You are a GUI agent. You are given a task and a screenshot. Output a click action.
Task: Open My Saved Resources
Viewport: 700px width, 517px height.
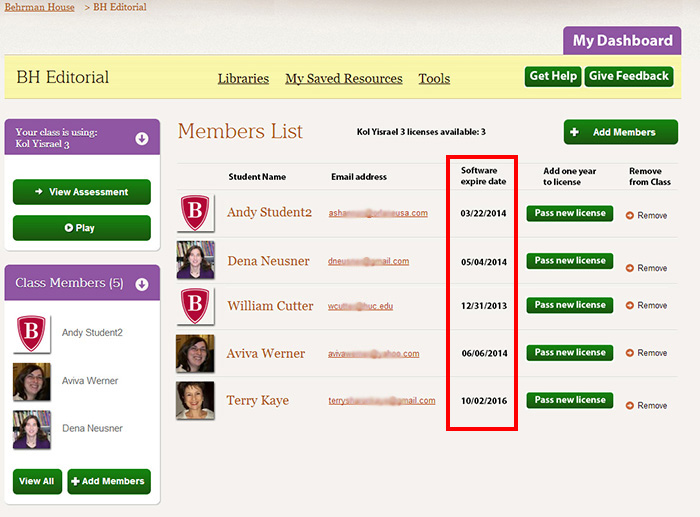point(344,79)
